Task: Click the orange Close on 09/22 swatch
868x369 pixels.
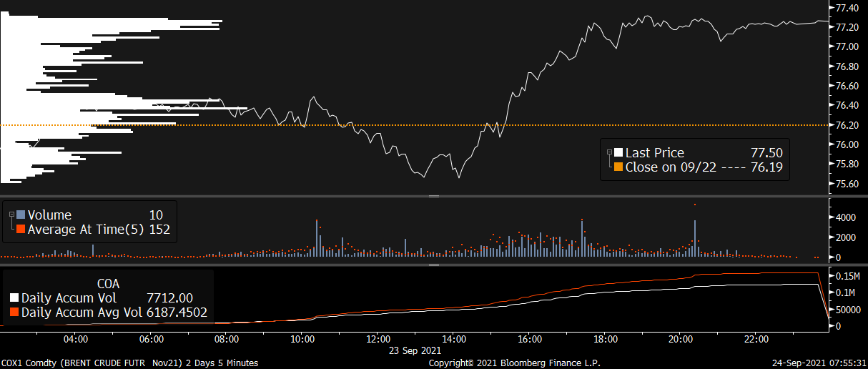Action: click(x=618, y=167)
